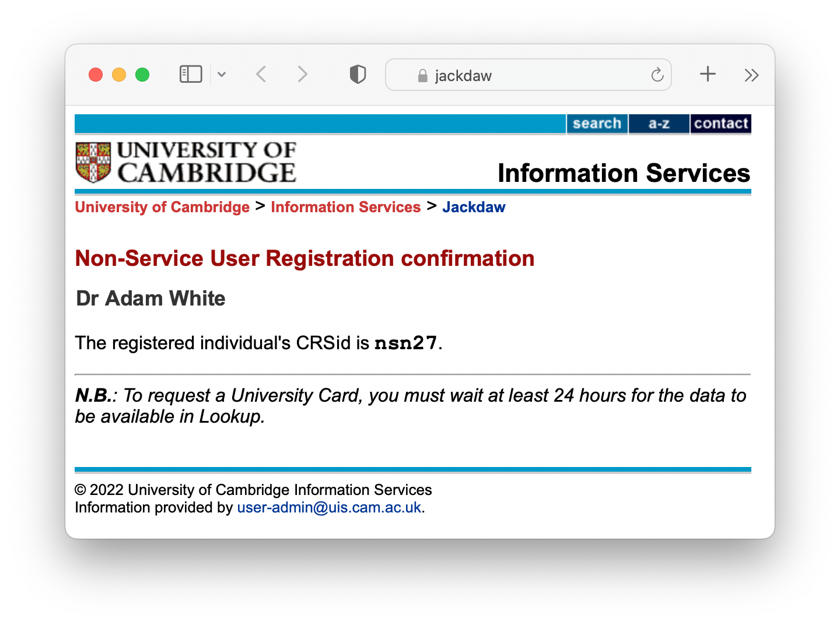The image size is (840, 625).
Task: Click the padlock icon in address bar
Action: pyautogui.click(x=423, y=76)
